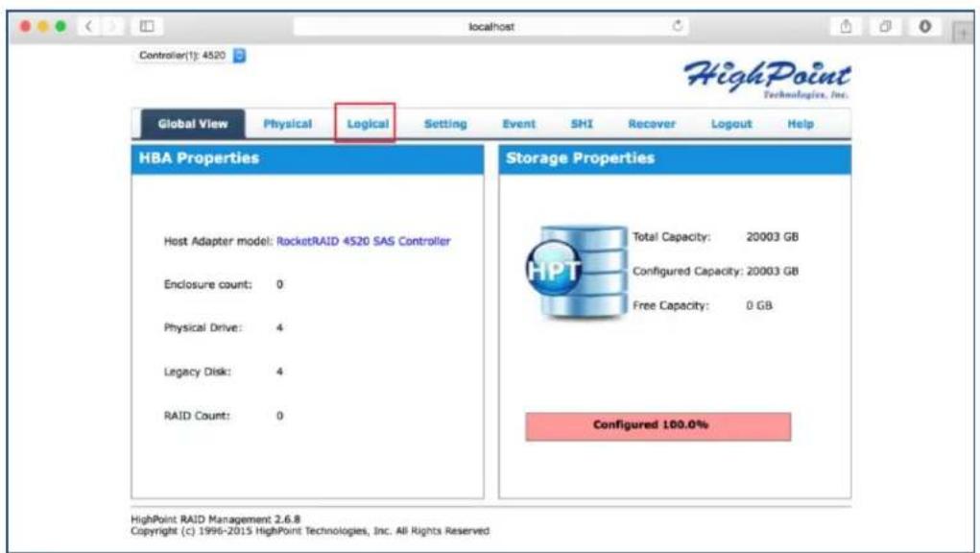Log out via the Logout tab
This screenshot has width=980, height=553.
731,124
